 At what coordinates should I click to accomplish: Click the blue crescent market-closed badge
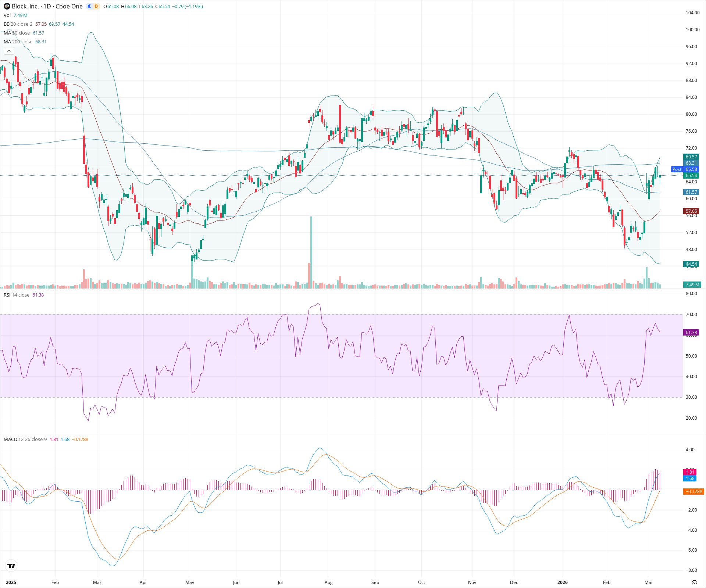point(89,6)
